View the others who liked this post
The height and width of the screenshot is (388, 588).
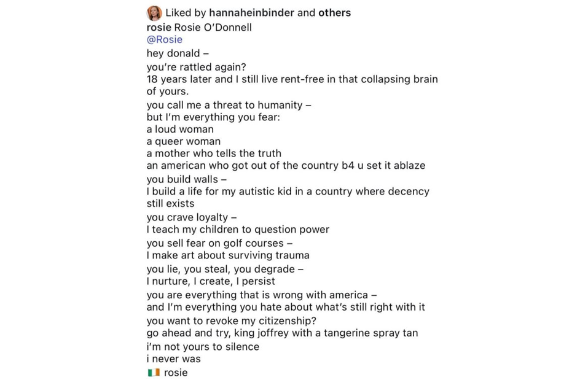pyautogui.click(x=334, y=13)
